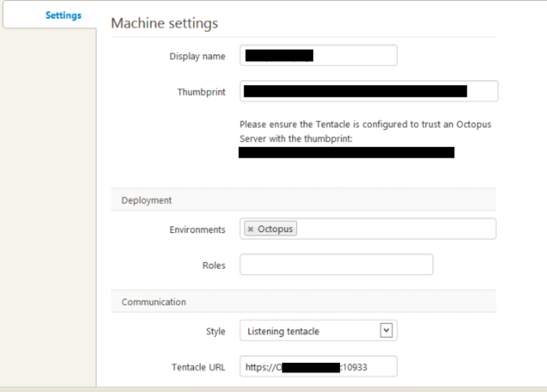
Task: Click the Roles label
Action: click(213, 265)
